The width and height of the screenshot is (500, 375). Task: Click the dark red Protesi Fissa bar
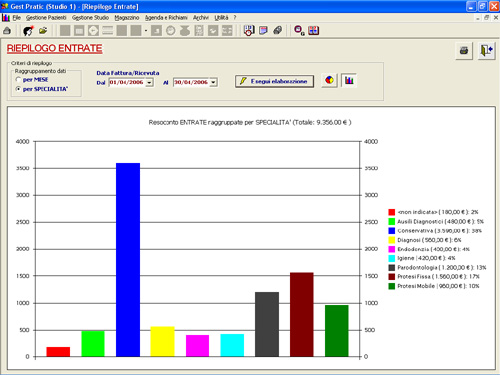coord(302,315)
